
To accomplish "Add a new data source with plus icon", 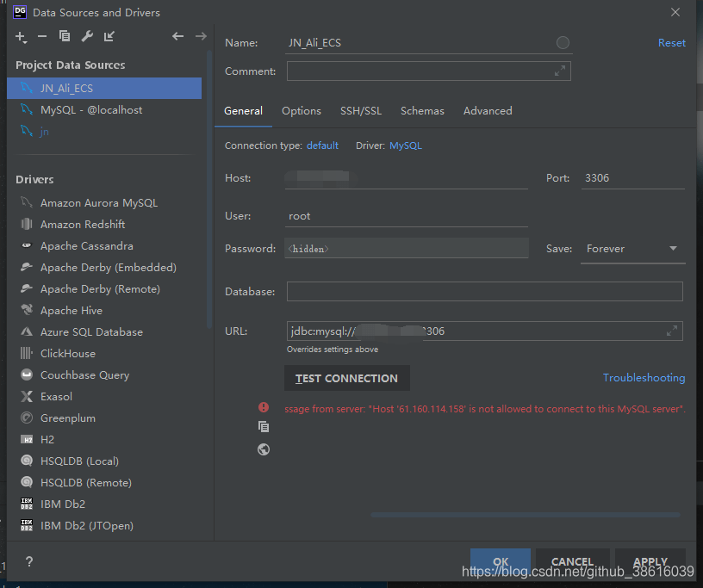I will click(x=21, y=37).
